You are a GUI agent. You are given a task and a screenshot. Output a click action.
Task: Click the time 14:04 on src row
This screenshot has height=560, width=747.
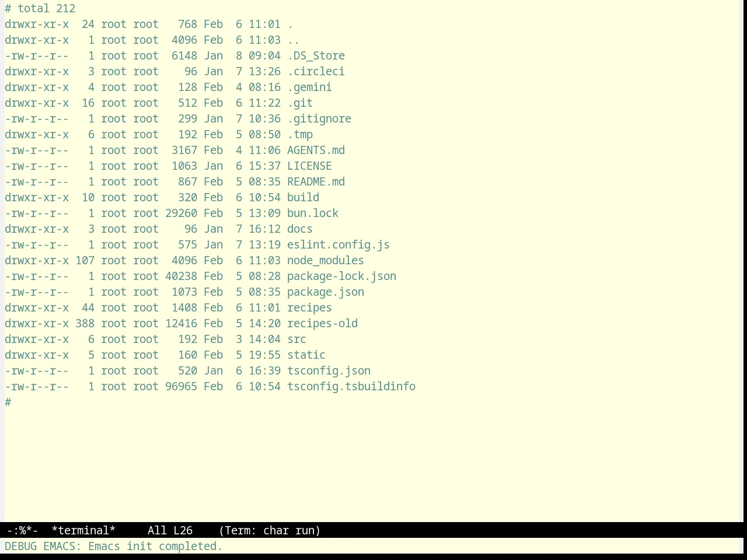(x=264, y=339)
